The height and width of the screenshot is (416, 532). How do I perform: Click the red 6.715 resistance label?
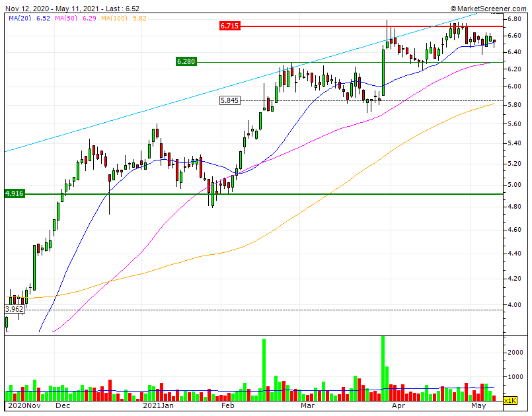pyautogui.click(x=230, y=26)
